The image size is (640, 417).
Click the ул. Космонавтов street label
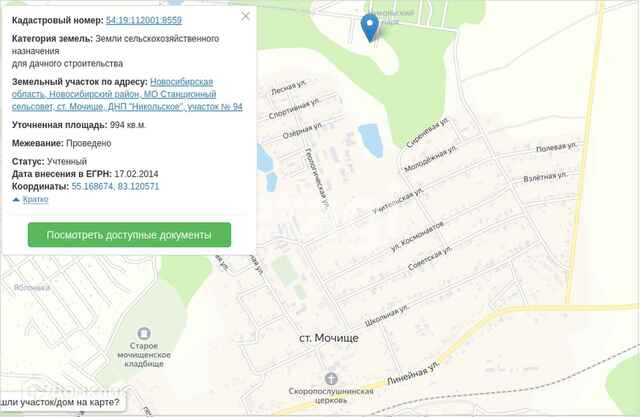(x=417, y=236)
